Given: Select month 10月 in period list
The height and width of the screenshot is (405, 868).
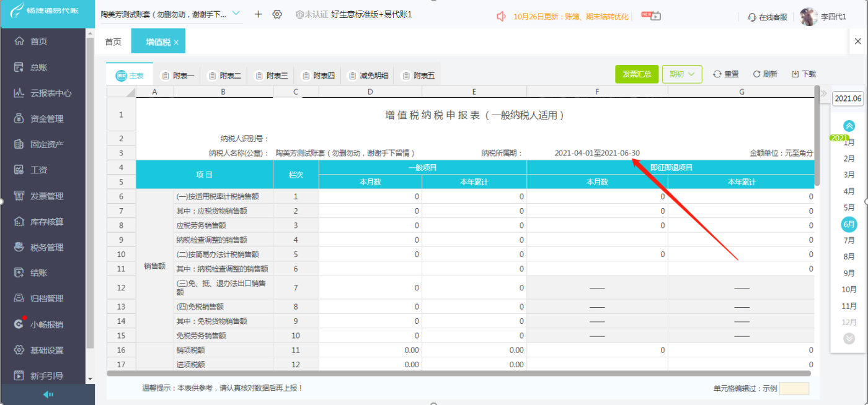Looking at the screenshot, I should (x=849, y=289).
